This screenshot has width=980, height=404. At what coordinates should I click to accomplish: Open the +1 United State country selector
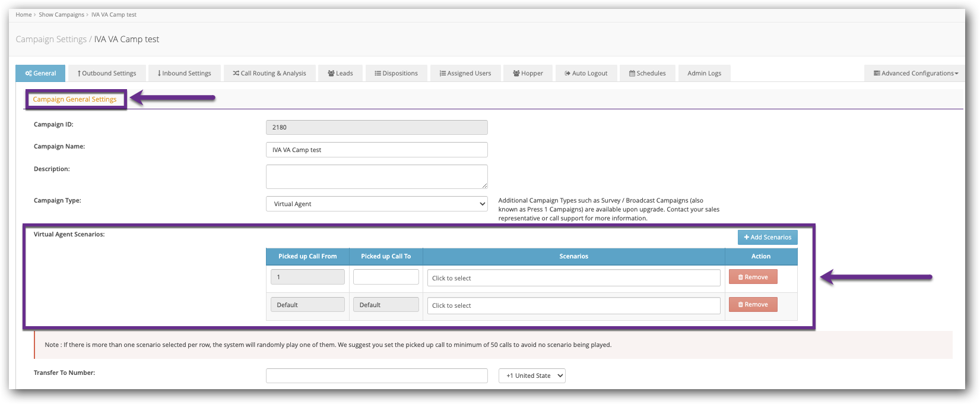(532, 375)
